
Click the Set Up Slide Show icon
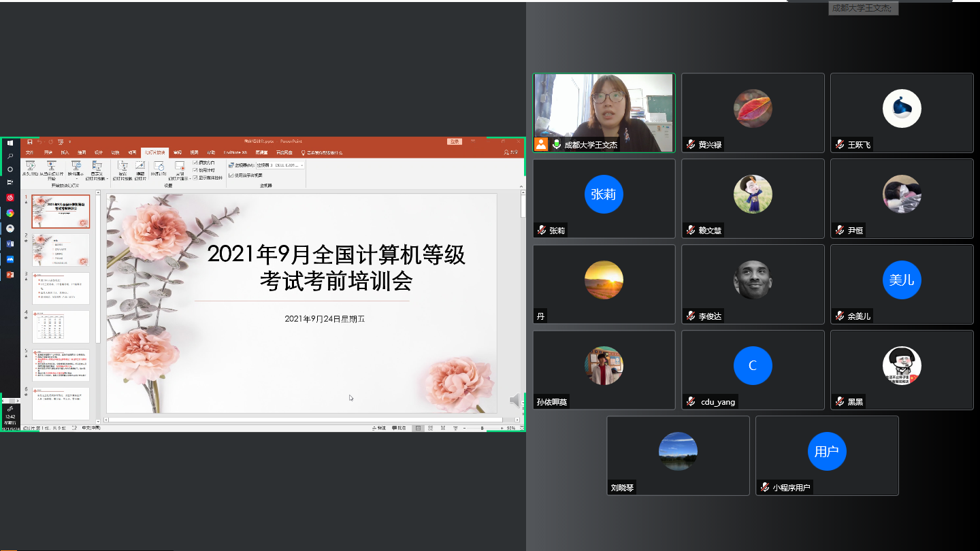point(122,166)
